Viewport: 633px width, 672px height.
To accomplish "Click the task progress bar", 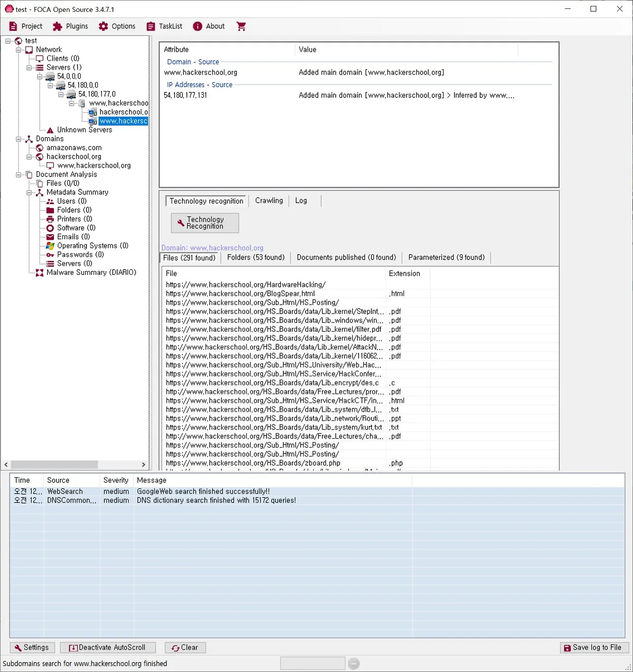I will pyautogui.click(x=313, y=664).
